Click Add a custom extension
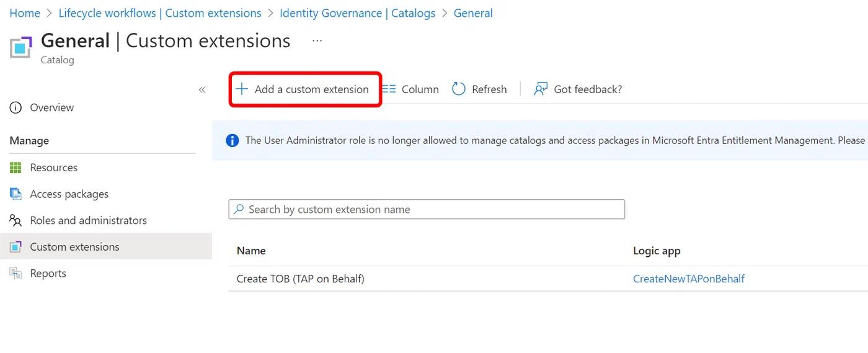This screenshot has width=868, height=353. point(305,89)
